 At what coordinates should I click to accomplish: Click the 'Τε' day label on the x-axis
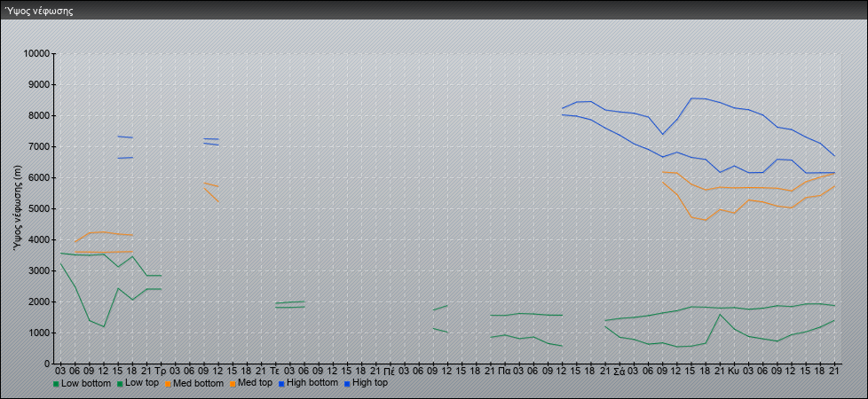click(x=275, y=371)
